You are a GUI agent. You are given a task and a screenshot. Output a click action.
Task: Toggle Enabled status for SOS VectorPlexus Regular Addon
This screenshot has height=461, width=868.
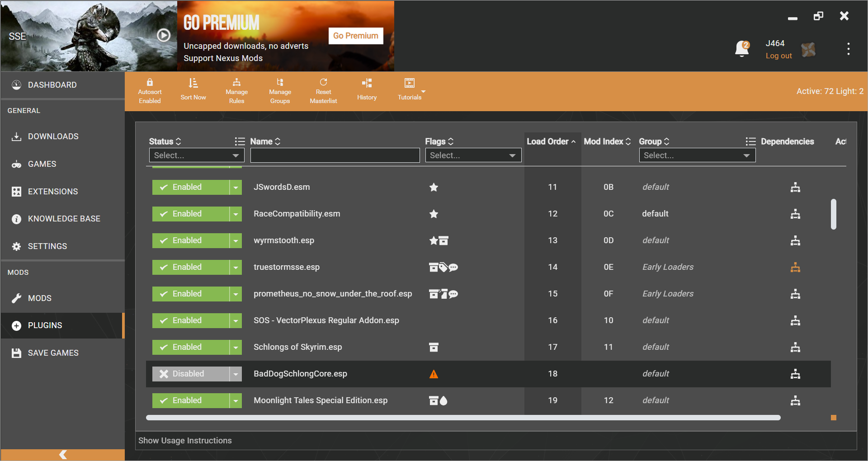pyautogui.click(x=190, y=320)
